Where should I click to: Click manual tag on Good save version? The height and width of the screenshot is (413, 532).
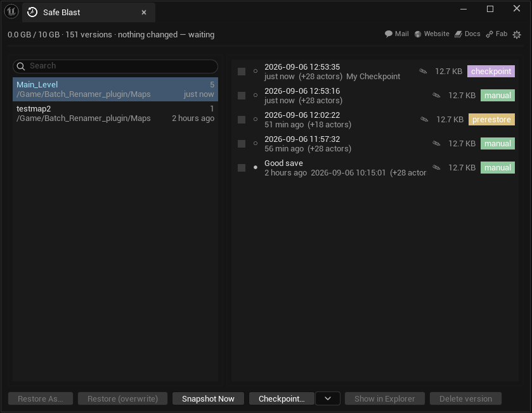(498, 168)
